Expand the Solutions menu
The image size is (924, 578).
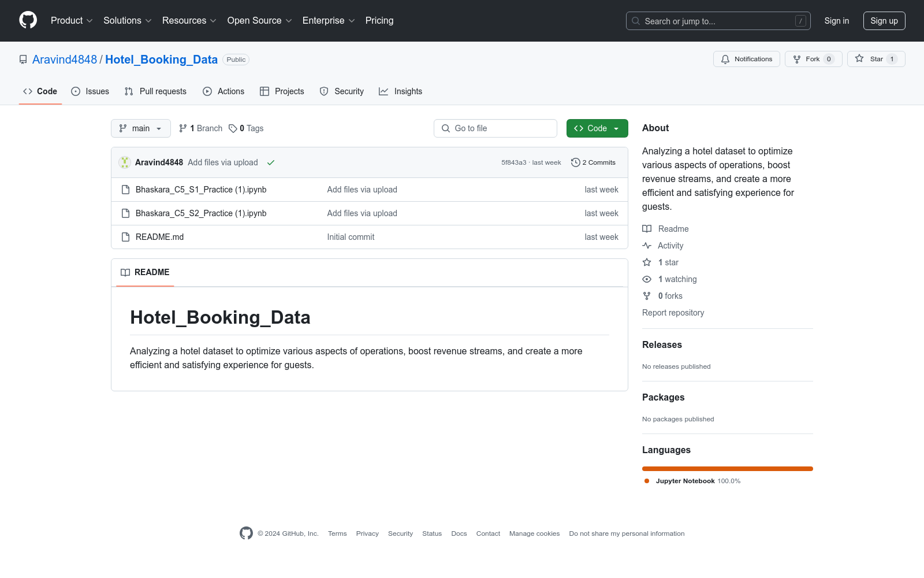(128, 20)
